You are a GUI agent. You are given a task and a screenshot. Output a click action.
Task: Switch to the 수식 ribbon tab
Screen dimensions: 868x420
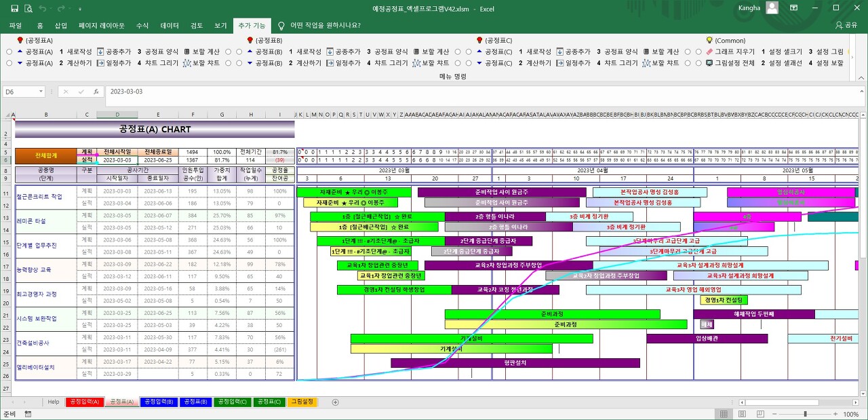142,25
